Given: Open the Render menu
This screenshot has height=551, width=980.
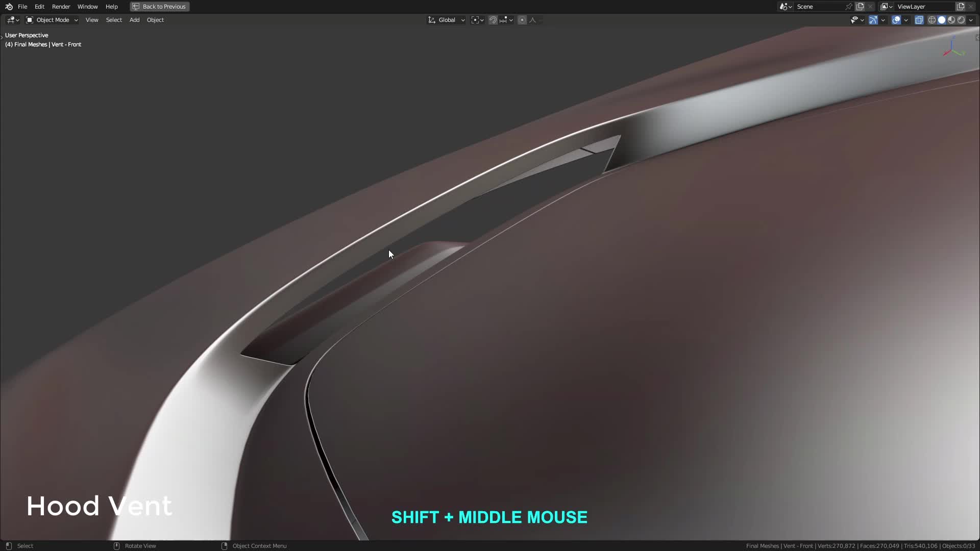Looking at the screenshot, I should (x=61, y=7).
